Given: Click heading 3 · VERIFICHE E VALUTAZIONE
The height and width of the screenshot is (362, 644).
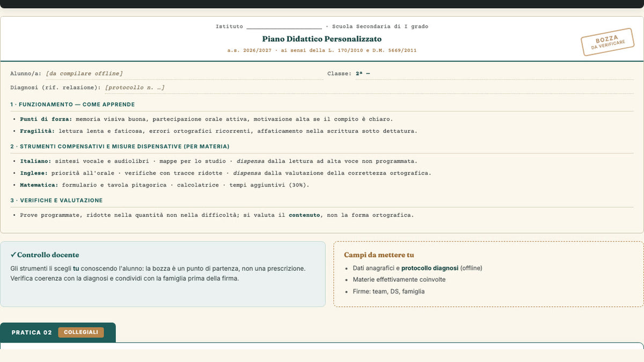Looking at the screenshot, I should coord(56,200).
